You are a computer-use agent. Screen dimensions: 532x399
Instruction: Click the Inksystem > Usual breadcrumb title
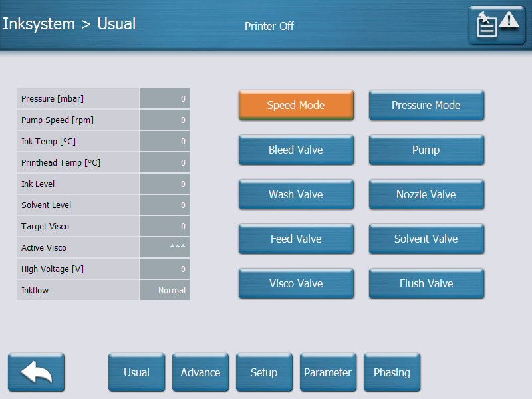tap(69, 24)
